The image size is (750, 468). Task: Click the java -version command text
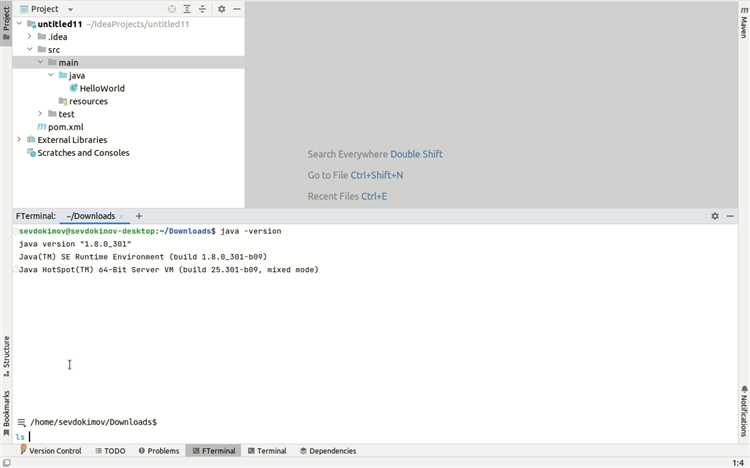[x=251, y=231]
